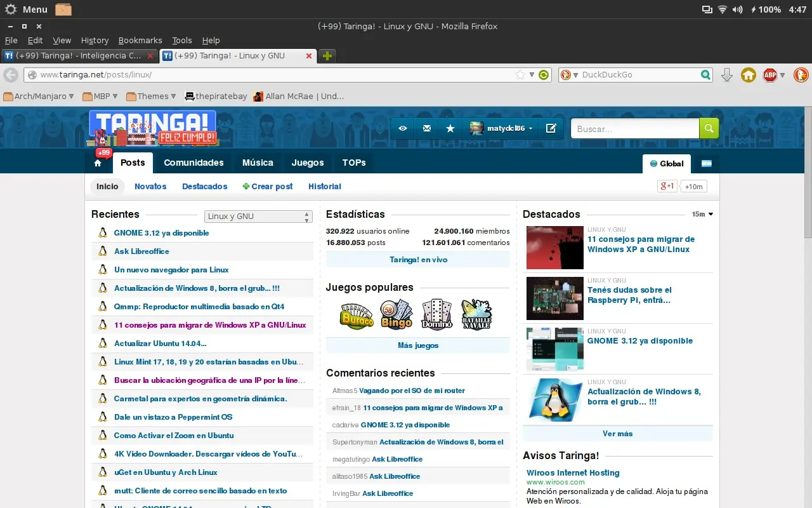Click the Taringa home icon

[98, 163]
